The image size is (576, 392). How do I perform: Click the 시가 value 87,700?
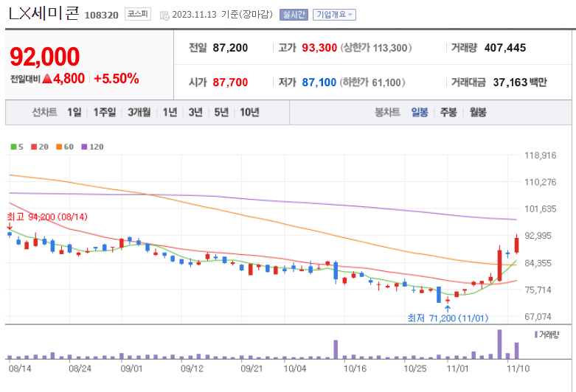230,83
